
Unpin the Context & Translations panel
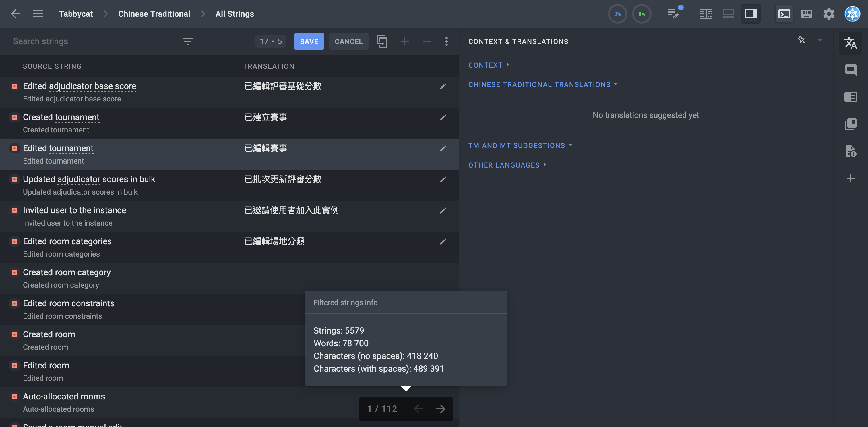point(801,40)
